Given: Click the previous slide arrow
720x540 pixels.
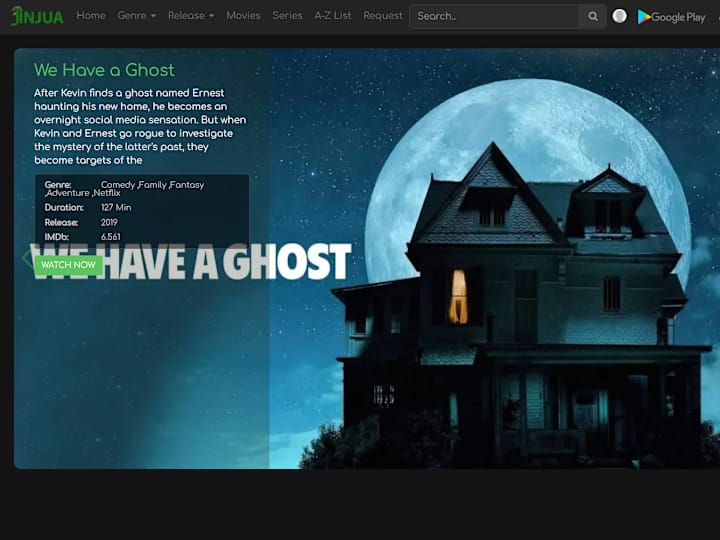Looking at the screenshot, I should 27,258.
